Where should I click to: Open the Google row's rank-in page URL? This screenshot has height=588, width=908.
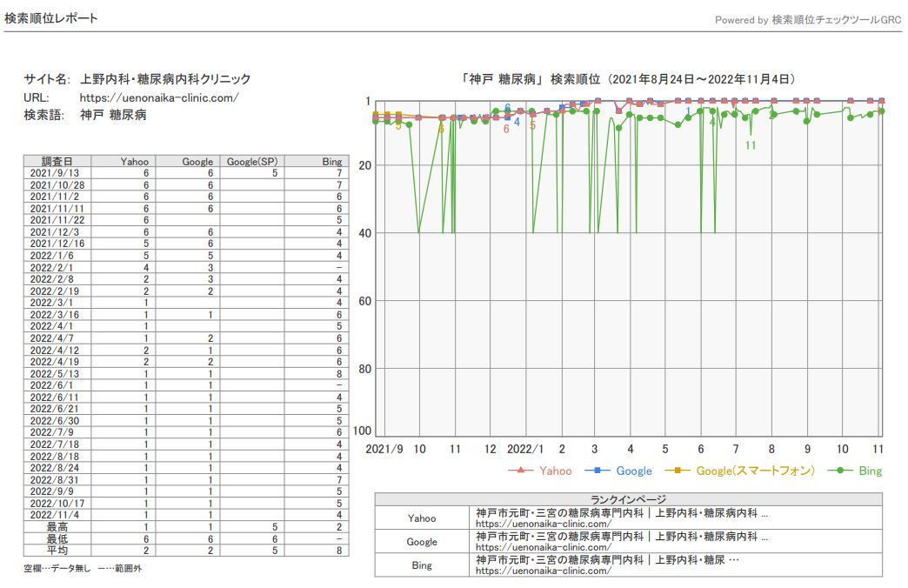(x=544, y=547)
